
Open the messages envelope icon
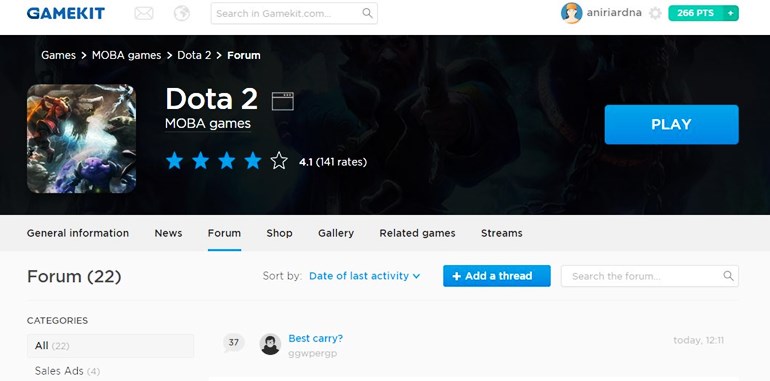point(144,13)
